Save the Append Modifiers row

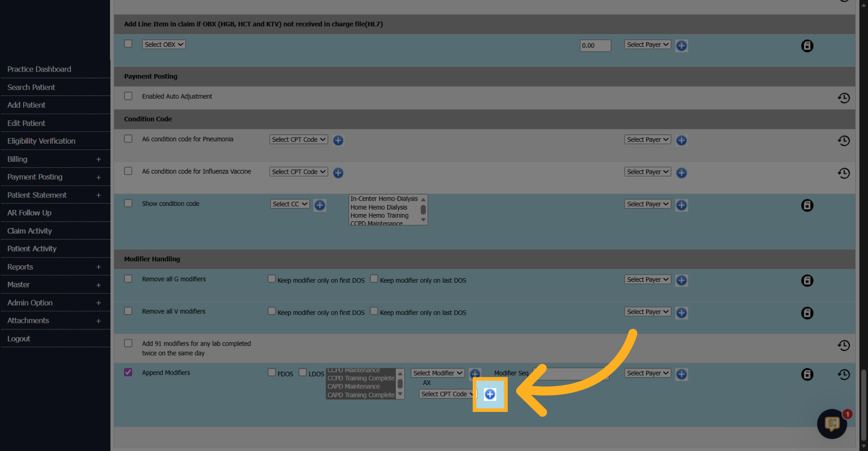pos(807,374)
